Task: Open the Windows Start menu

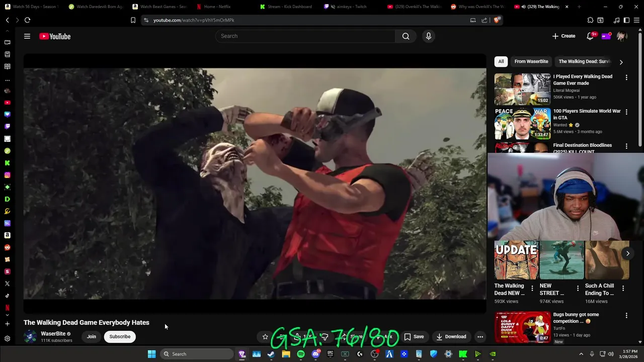Action: pos(151,354)
